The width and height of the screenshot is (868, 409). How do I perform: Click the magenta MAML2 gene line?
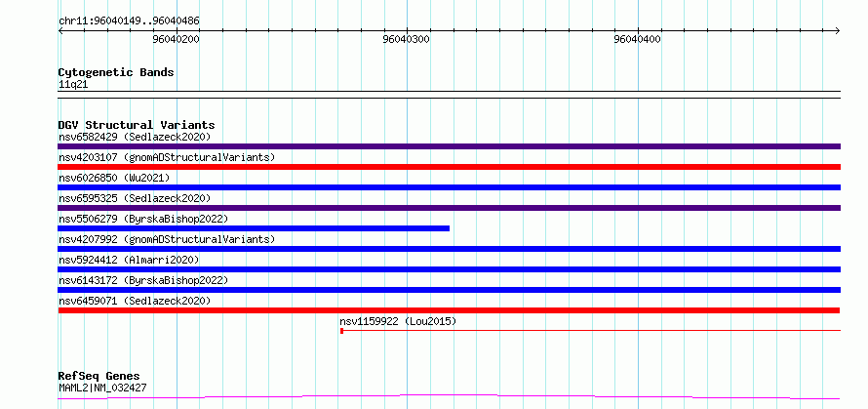[x=449, y=396]
